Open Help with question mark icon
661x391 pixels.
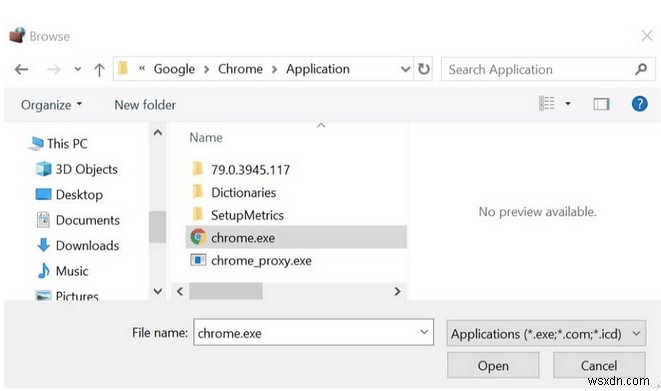click(x=639, y=103)
